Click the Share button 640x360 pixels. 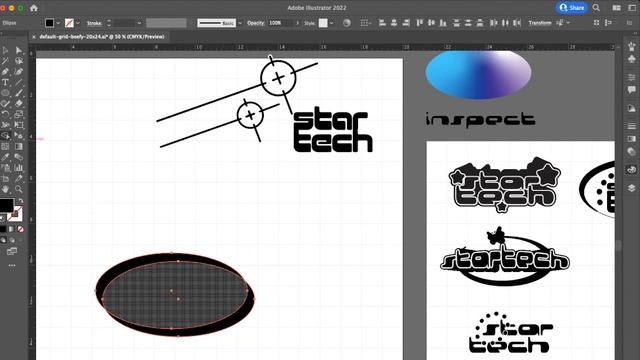(572, 7)
